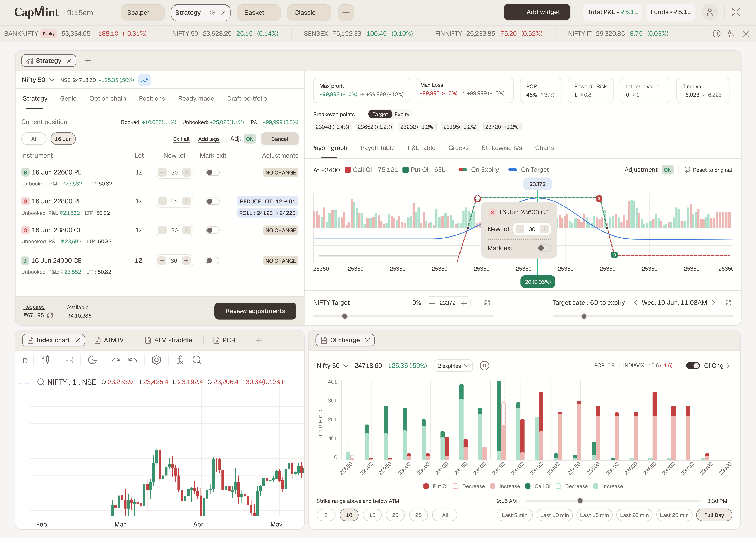Screen dimensions: 756x538
Task: Click Exit all link
Action: tap(181, 139)
